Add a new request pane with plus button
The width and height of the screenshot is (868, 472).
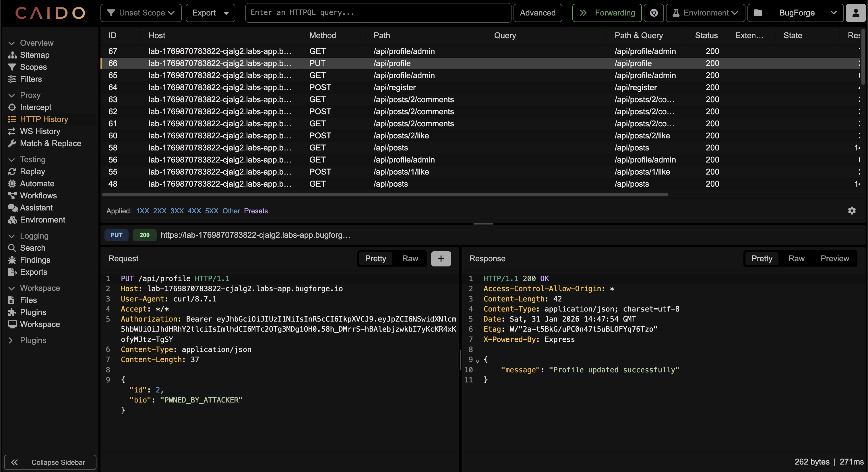click(x=441, y=259)
